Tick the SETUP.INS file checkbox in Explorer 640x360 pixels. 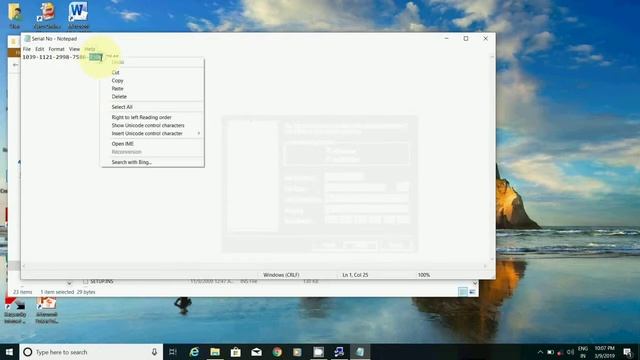85,282
